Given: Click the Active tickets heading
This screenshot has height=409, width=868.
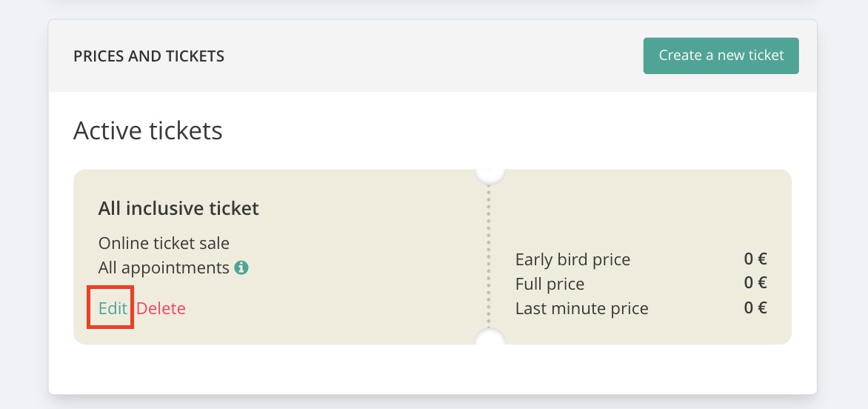Looking at the screenshot, I should tap(148, 130).
